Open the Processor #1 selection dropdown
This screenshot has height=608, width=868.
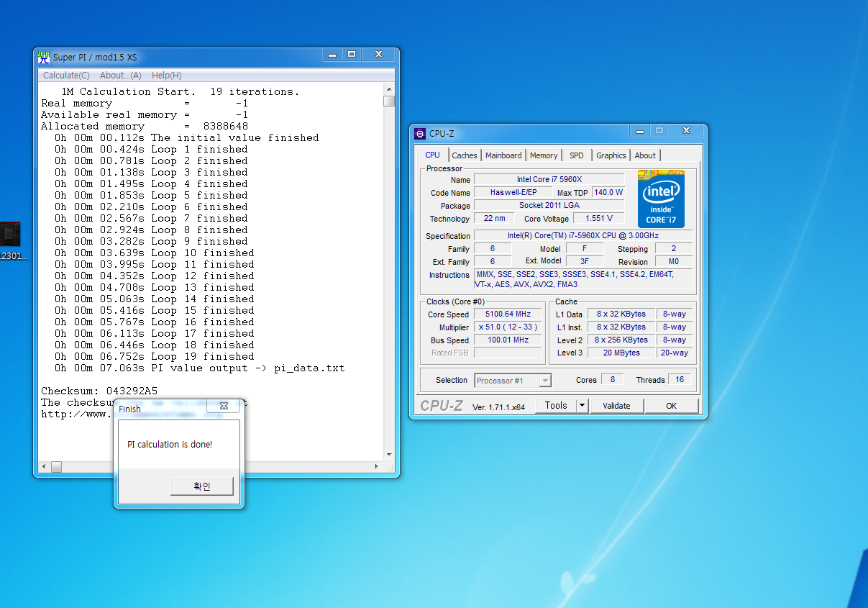click(513, 381)
